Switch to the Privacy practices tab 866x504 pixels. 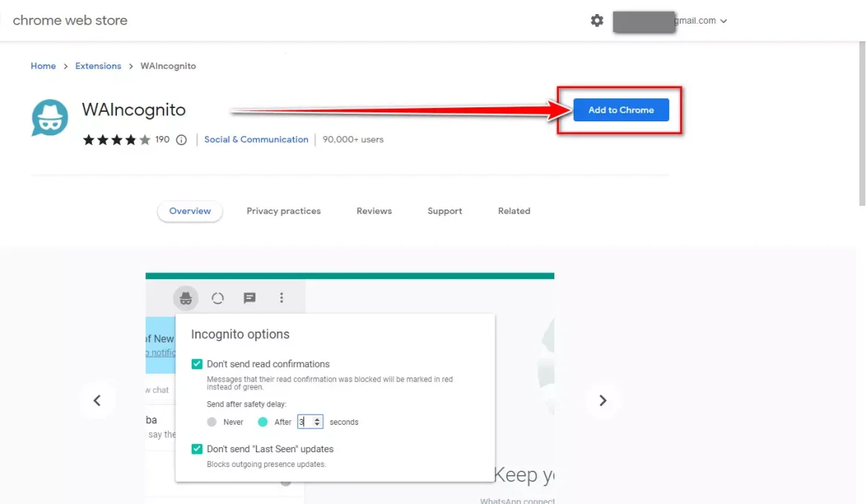coord(283,211)
